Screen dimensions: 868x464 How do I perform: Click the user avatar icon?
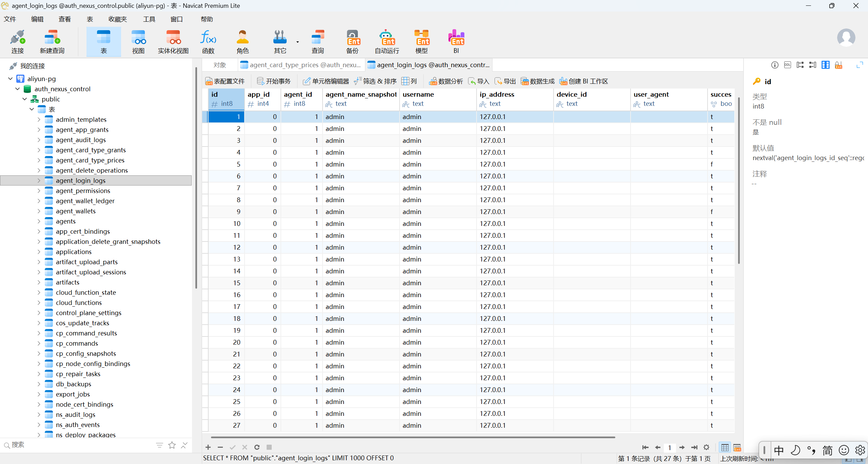click(x=846, y=38)
